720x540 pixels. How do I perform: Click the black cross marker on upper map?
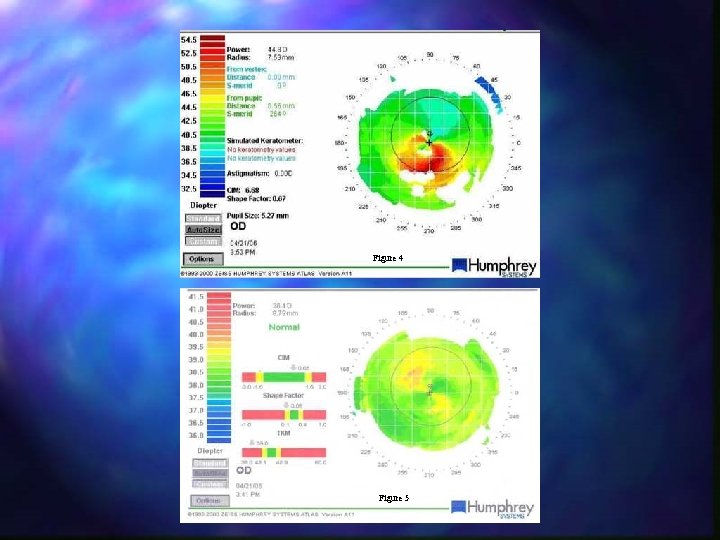[x=429, y=143]
